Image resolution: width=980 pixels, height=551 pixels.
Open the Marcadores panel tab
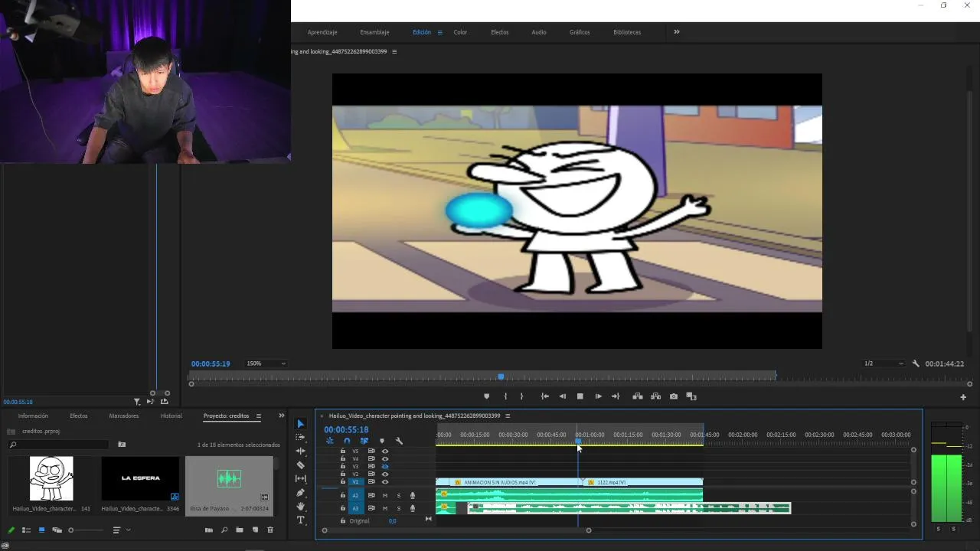[x=124, y=416]
